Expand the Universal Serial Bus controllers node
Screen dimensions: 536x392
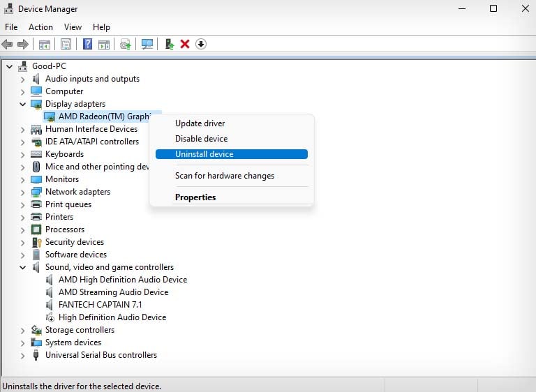22,355
